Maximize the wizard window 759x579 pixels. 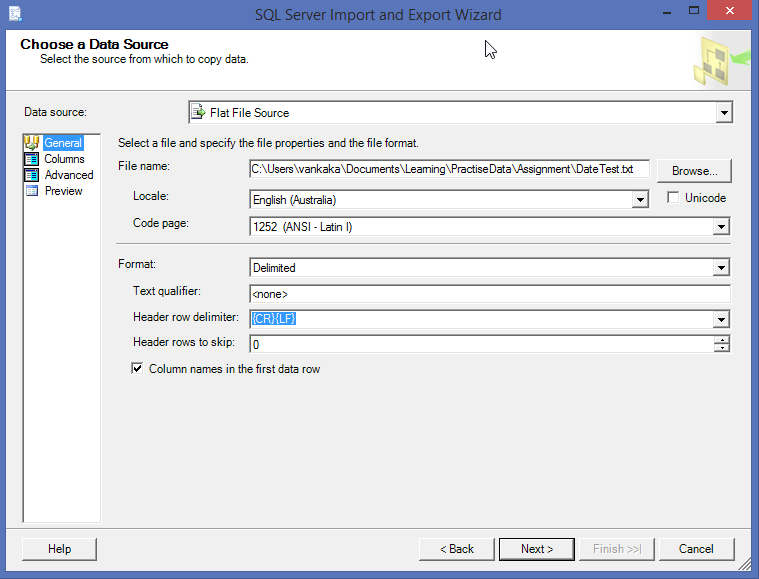point(694,11)
